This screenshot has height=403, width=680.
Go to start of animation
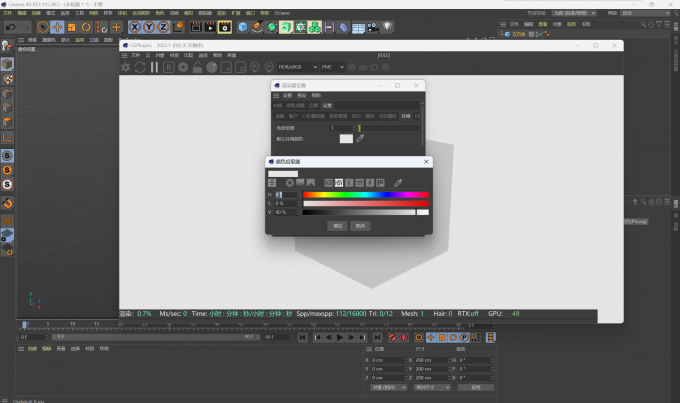pos(303,337)
